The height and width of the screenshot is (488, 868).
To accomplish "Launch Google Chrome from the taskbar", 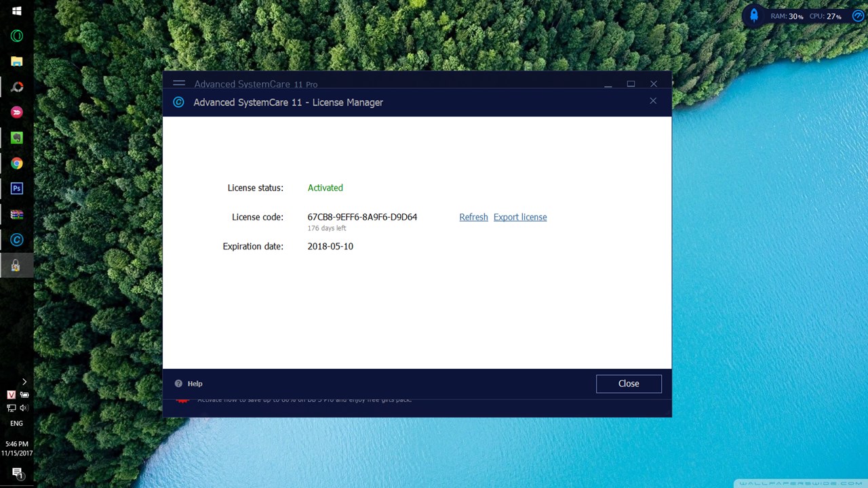I will pyautogui.click(x=17, y=163).
